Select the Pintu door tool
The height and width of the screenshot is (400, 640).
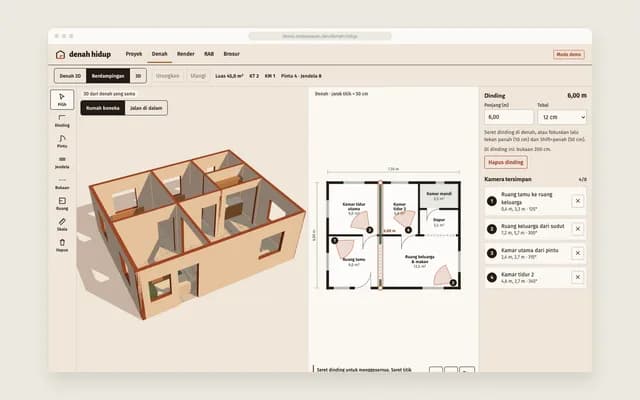(x=62, y=142)
